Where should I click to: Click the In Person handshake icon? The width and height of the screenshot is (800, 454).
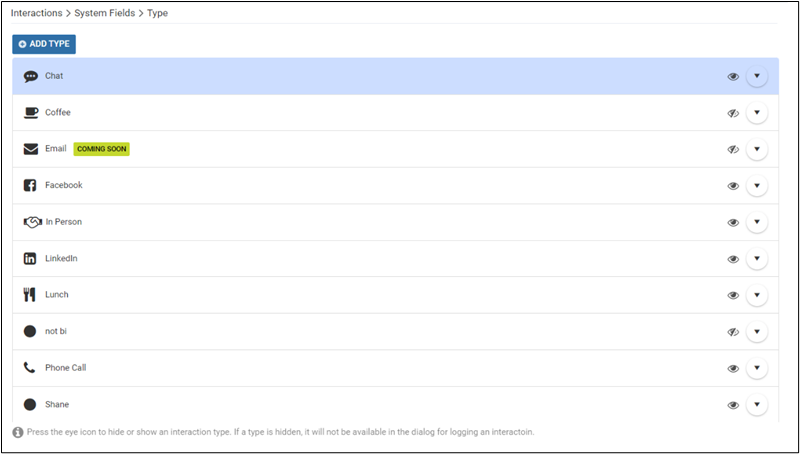tap(33, 222)
